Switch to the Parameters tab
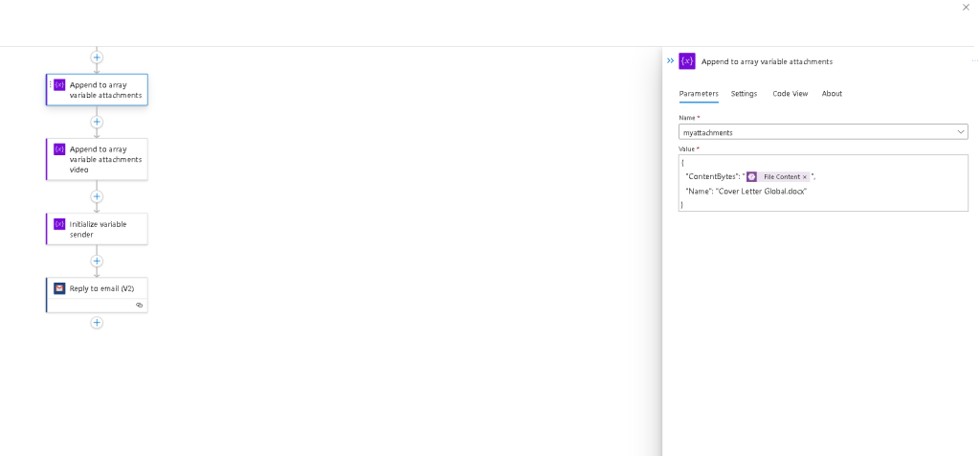The image size is (980, 456). [699, 93]
